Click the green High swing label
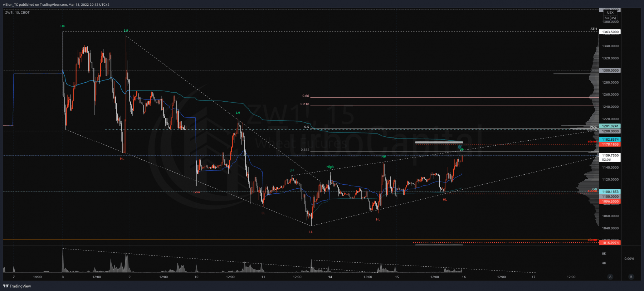The image size is (644, 291). pyautogui.click(x=330, y=167)
